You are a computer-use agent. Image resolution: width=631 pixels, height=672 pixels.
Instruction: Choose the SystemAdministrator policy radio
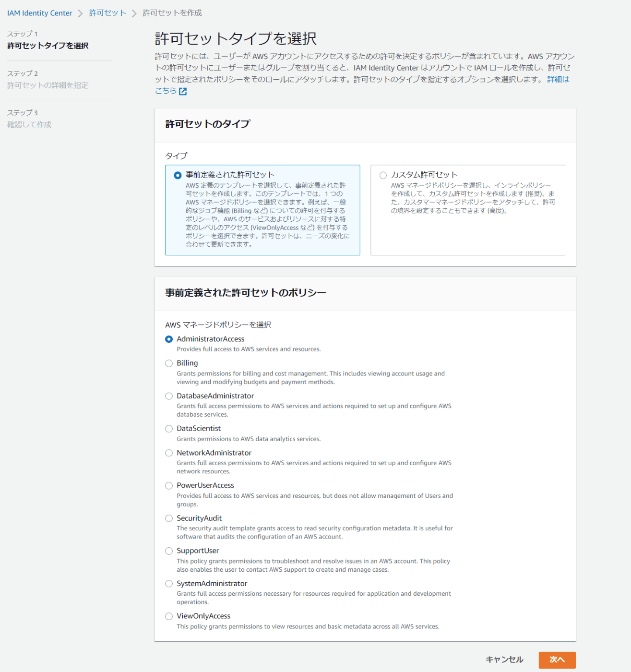click(x=169, y=584)
